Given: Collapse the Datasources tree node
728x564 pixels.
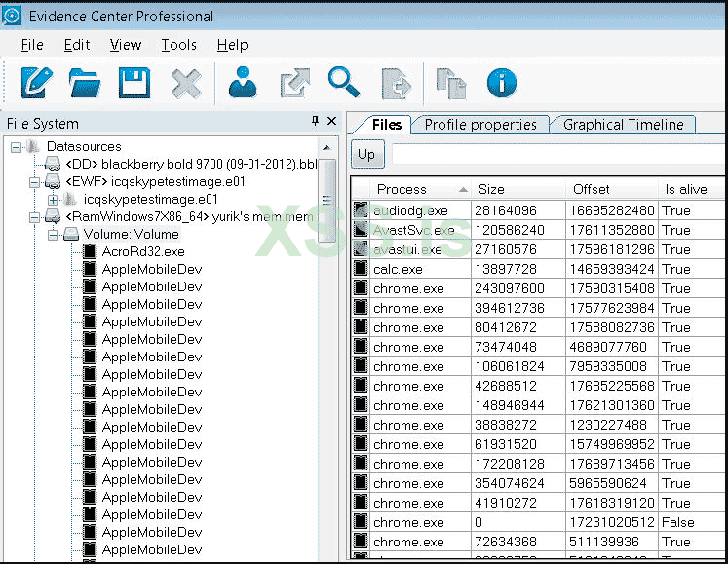Looking at the screenshot, I should pyautogui.click(x=17, y=146).
